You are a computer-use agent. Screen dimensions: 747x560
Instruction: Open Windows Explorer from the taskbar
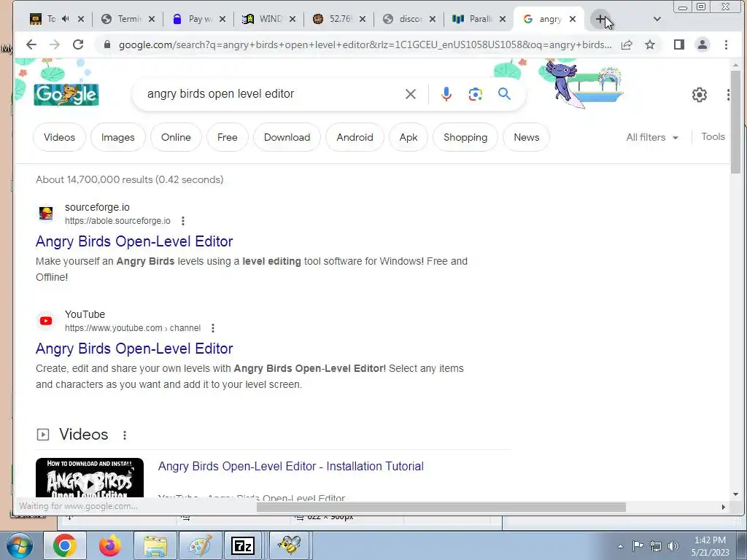[155, 545]
